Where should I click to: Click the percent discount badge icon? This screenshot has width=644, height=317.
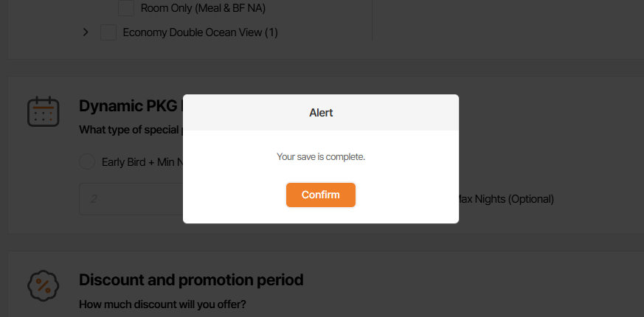43,285
